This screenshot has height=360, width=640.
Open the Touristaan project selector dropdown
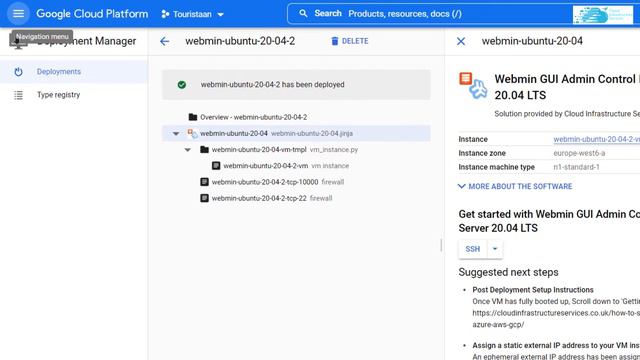click(x=193, y=14)
